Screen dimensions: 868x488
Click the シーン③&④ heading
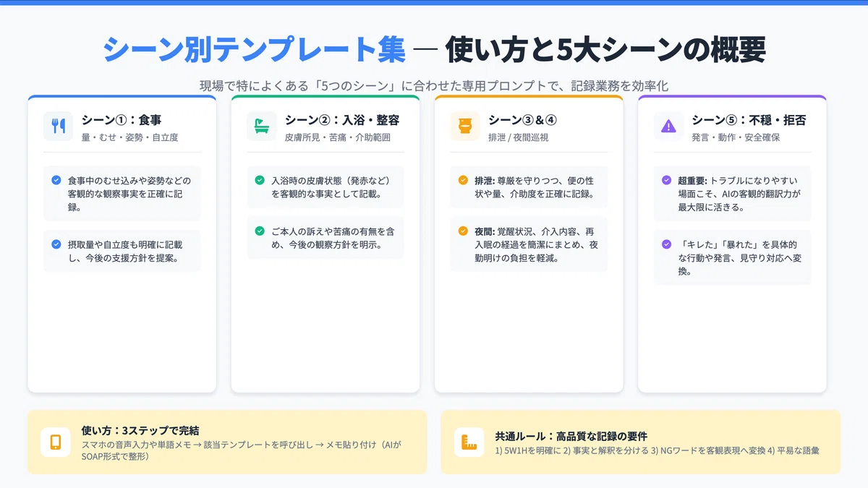tap(522, 120)
